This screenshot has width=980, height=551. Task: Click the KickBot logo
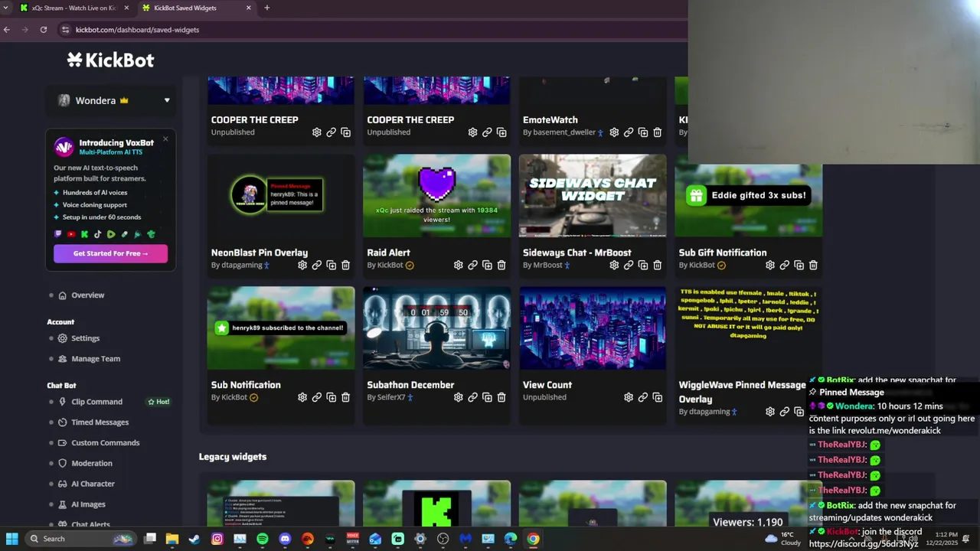click(x=110, y=60)
